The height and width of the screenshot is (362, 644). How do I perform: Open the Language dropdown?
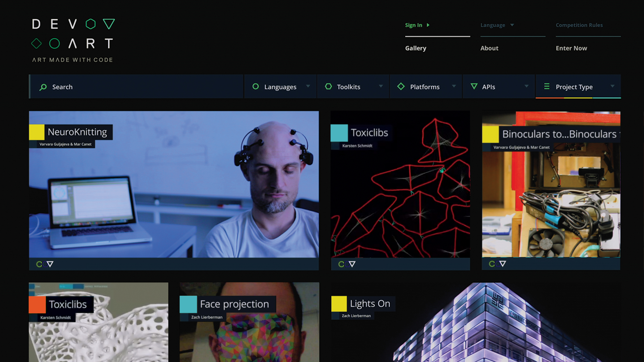coord(497,25)
